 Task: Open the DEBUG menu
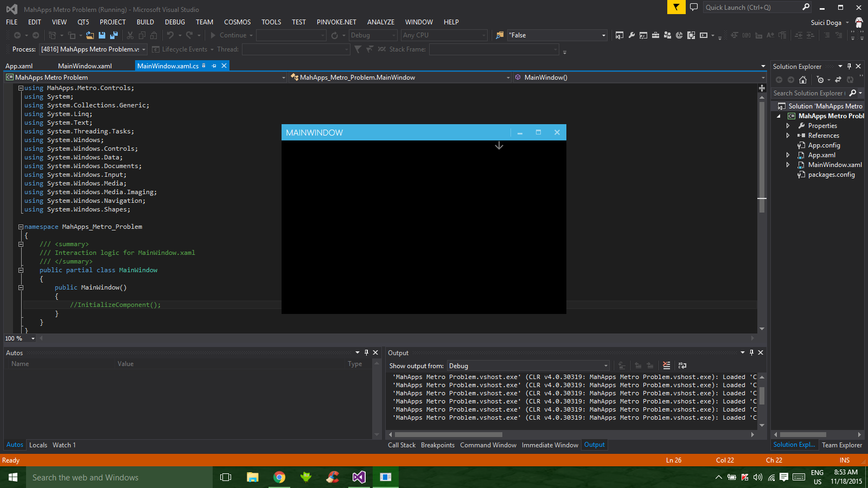click(175, 22)
